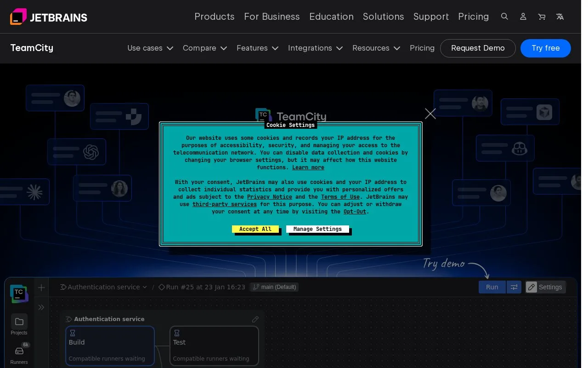Open the Products menu
The height and width of the screenshot is (368, 588).
point(215,17)
